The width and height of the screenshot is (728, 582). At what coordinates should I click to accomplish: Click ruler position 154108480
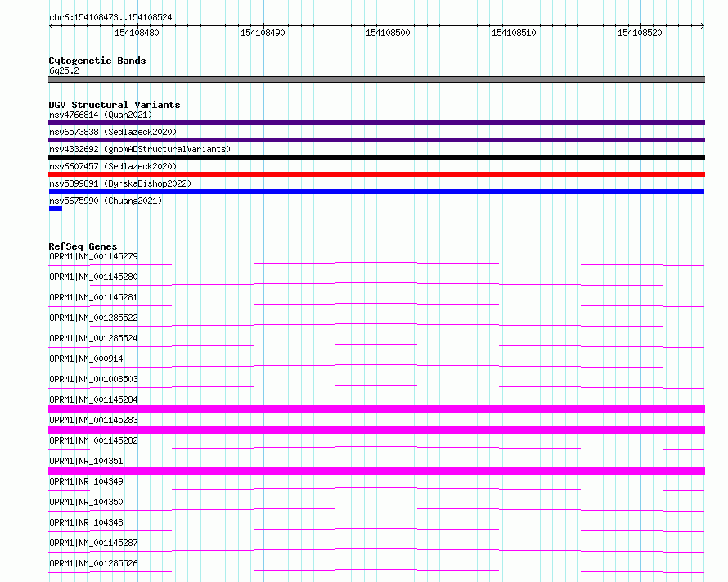(x=137, y=33)
